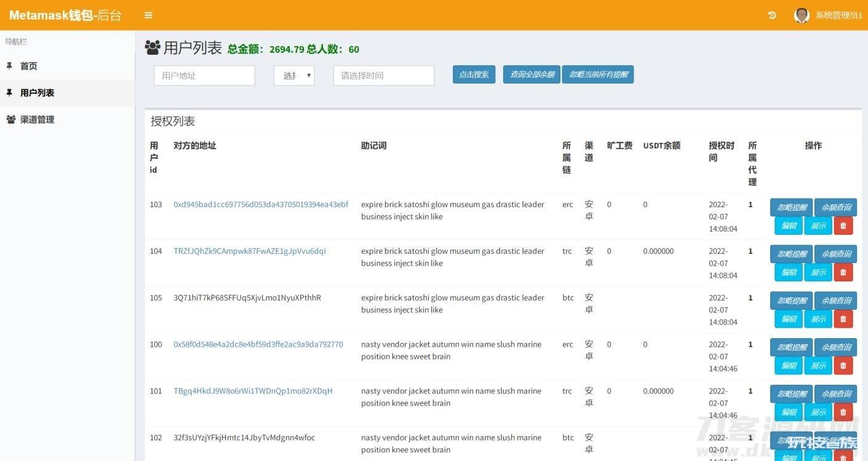Click the 授权列表 panel title
Viewport: 868px width, 461px height.
click(173, 121)
